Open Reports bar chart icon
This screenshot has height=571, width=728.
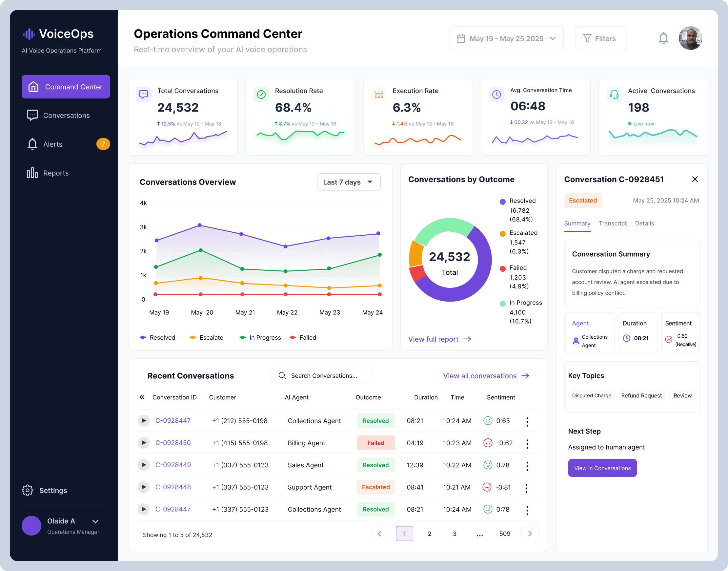pyautogui.click(x=32, y=173)
